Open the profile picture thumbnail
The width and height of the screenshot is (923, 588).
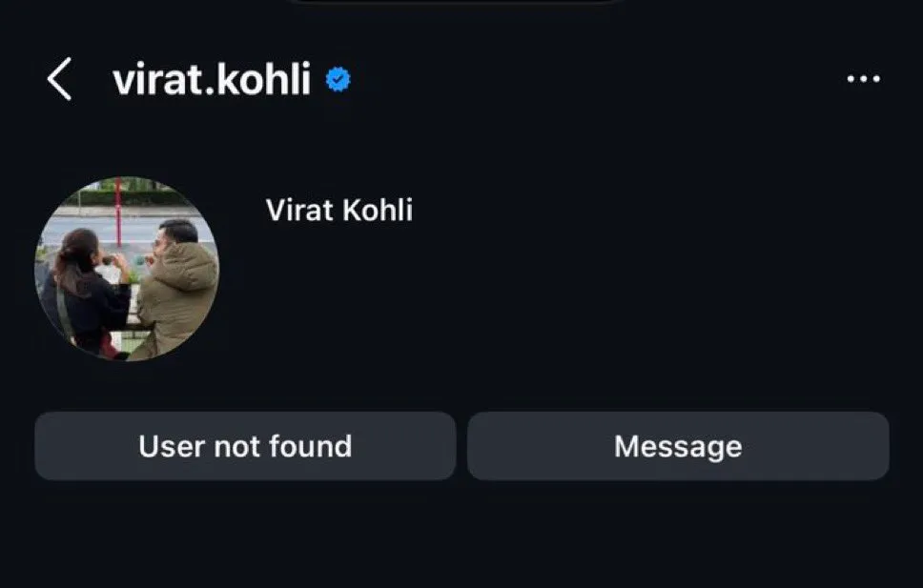point(129,265)
